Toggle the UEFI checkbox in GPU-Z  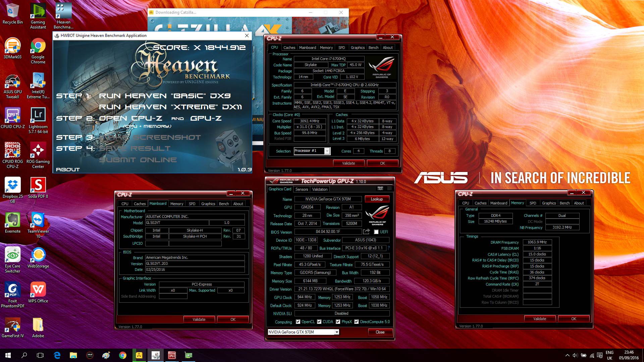tap(376, 232)
